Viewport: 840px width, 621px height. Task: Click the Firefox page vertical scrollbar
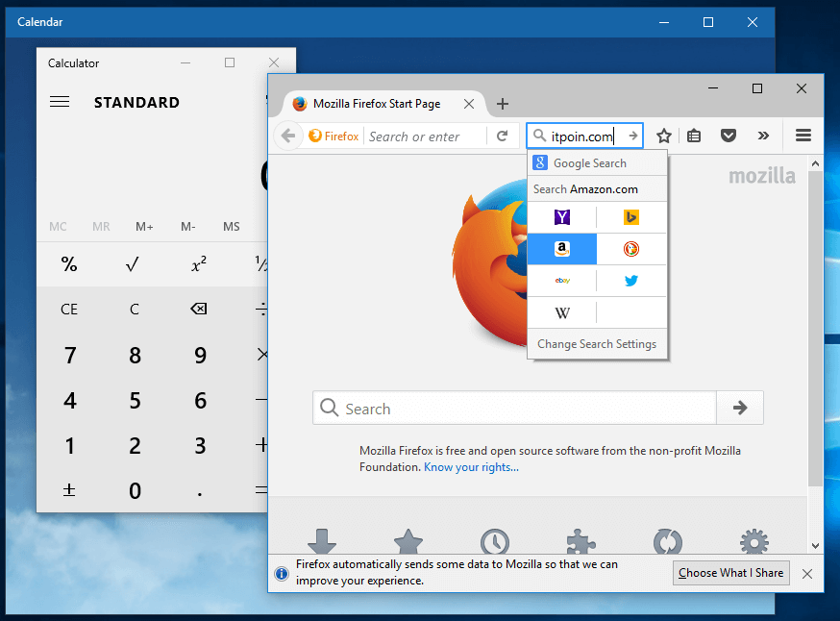coord(815,329)
